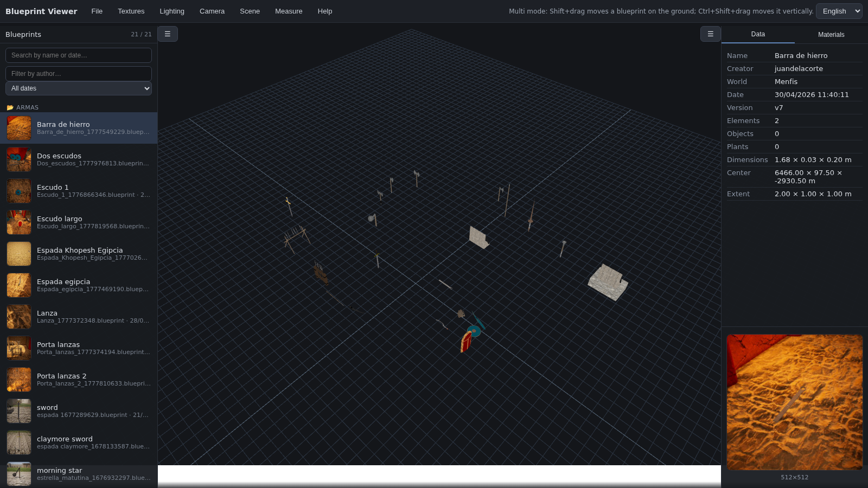The image size is (868, 488).
Task: Click the Porta lanzas 2 thumbnail icon
Action: 19,380
